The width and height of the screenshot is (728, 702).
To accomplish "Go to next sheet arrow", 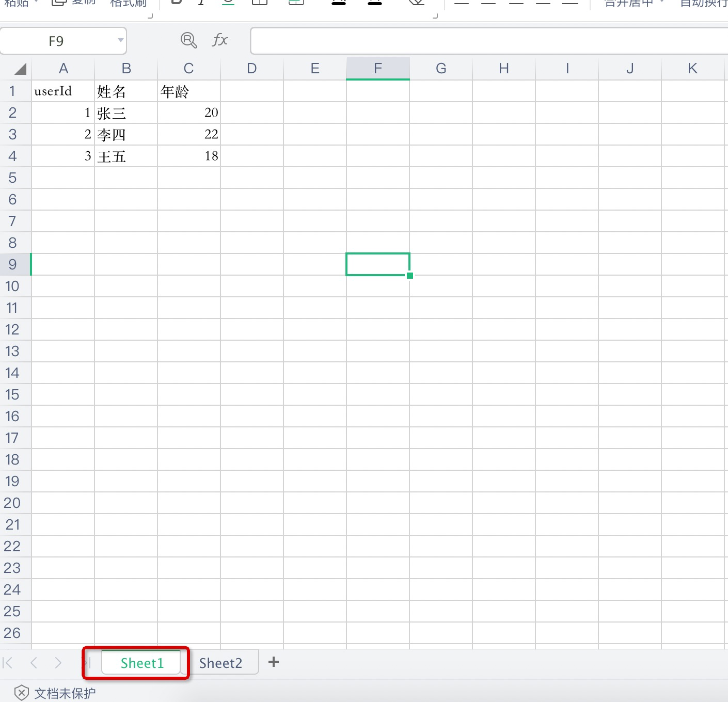I will click(x=58, y=662).
